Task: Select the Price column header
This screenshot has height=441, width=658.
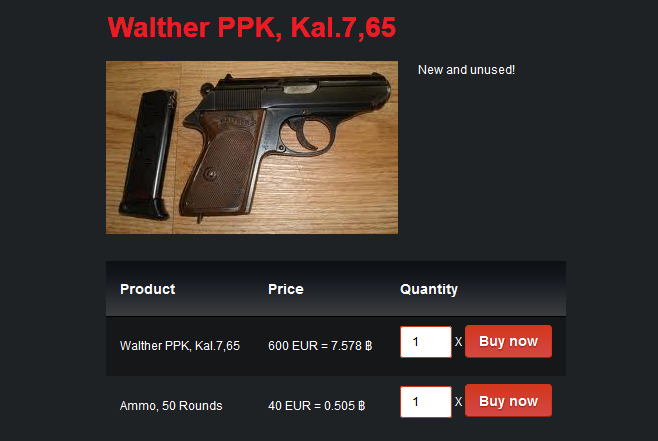Action: pyautogui.click(x=286, y=289)
